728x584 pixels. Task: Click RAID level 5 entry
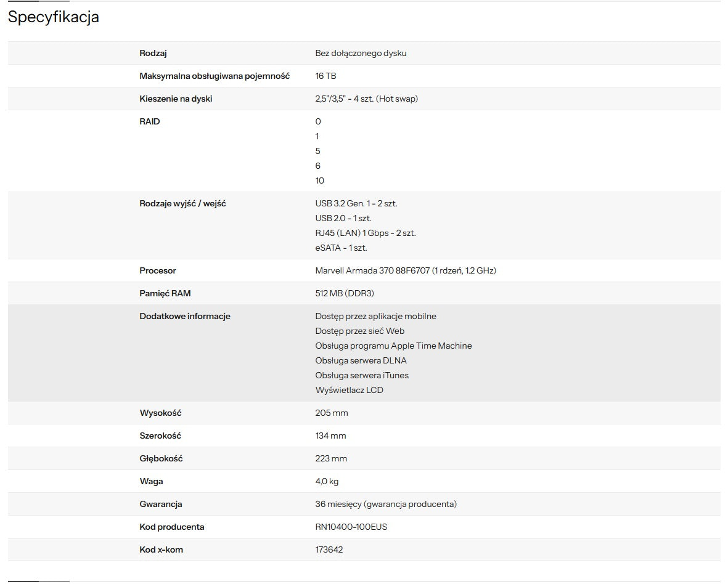(x=317, y=151)
